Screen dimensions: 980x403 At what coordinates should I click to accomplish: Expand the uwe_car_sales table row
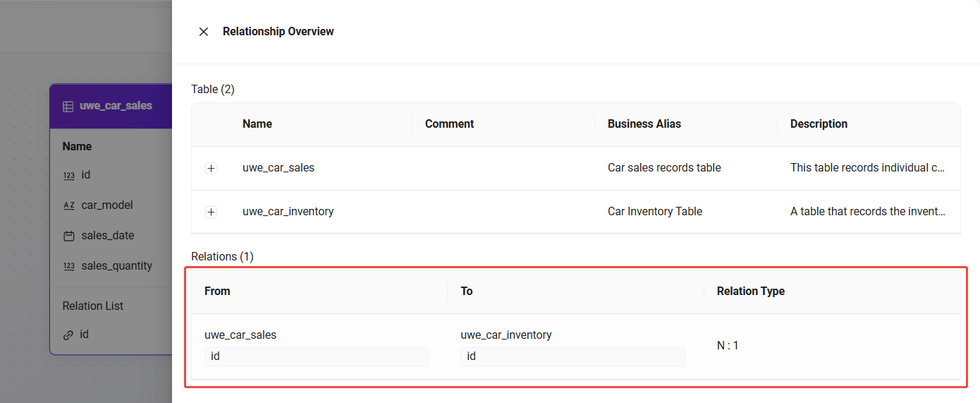[x=211, y=169]
